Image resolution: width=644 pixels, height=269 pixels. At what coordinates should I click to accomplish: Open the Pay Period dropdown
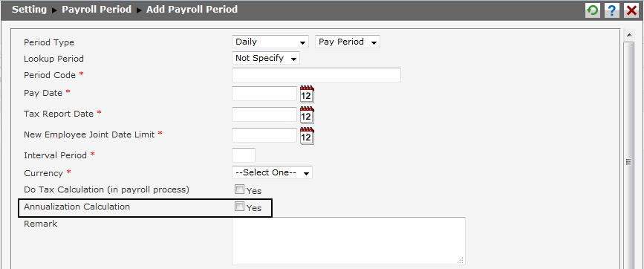[x=348, y=42]
